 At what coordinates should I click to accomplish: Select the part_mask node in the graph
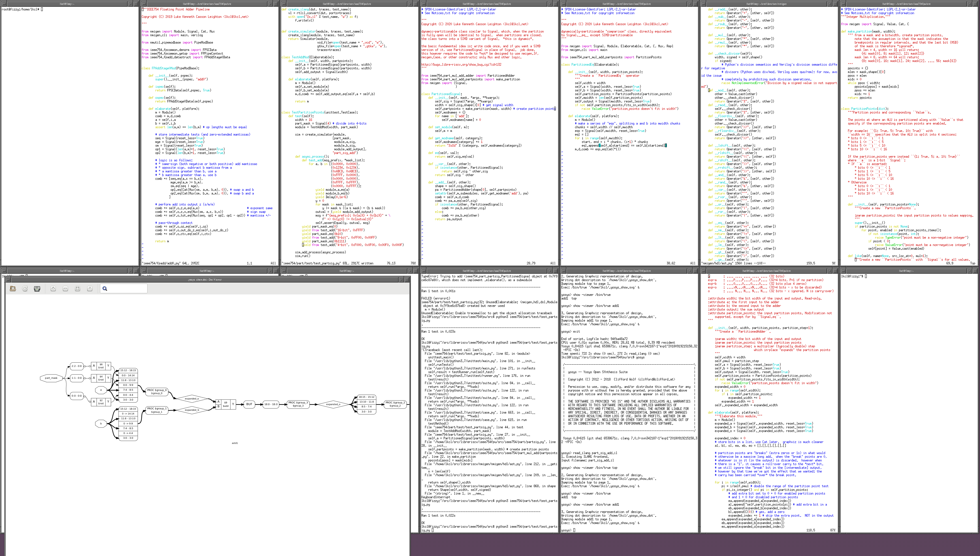point(51,378)
